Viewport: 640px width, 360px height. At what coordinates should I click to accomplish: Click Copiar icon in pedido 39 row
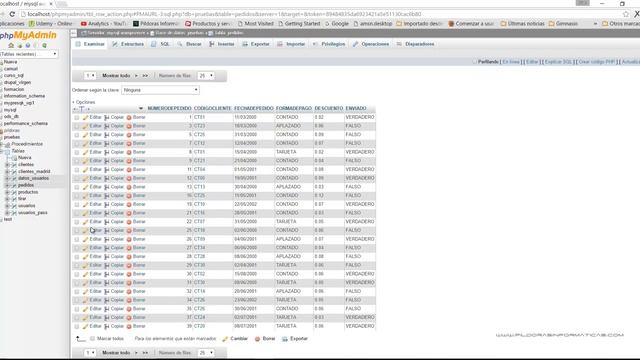pos(107,327)
